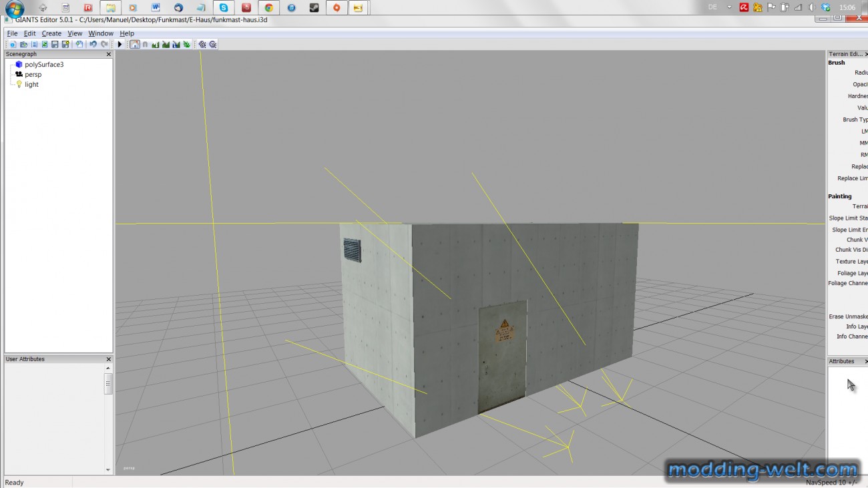The image size is (868, 488).
Task: Click the Replace Limit label
Action: [853, 178]
